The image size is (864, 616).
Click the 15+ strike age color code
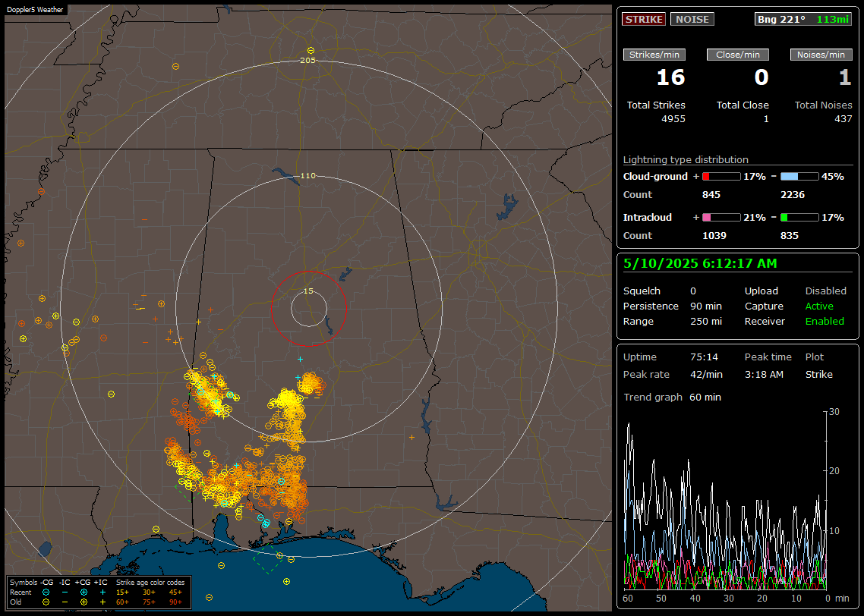122,592
